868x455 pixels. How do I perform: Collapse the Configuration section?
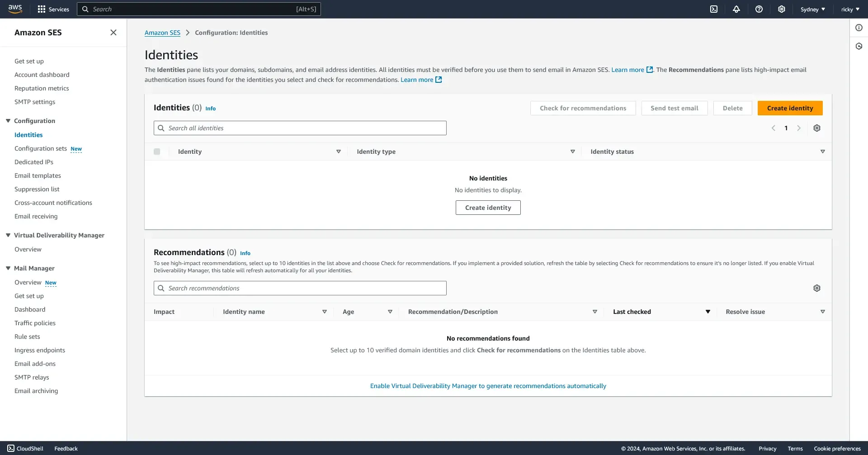pos(8,121)
